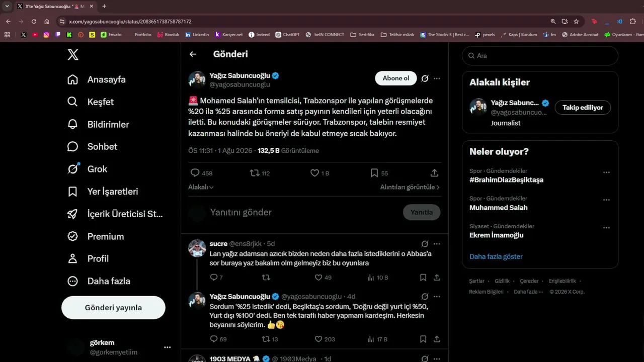The height and width of the screenshot is (362, 644).
Task: Reply to sucre's comment with 7 replies
Action: 216,278
